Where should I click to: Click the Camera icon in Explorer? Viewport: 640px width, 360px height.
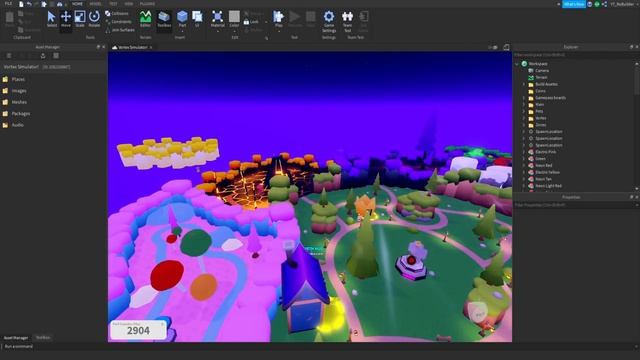pos(531,71)
